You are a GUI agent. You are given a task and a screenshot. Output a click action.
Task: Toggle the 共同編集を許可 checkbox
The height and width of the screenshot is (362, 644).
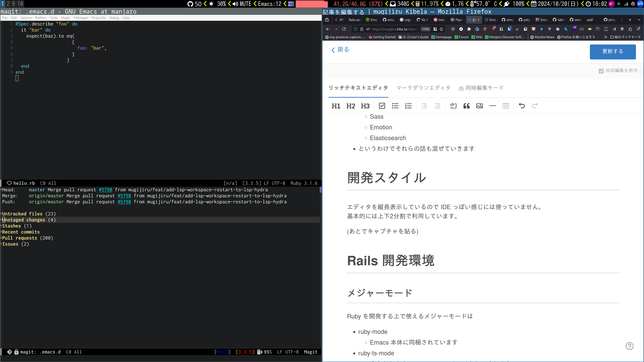tap(601, 71)
